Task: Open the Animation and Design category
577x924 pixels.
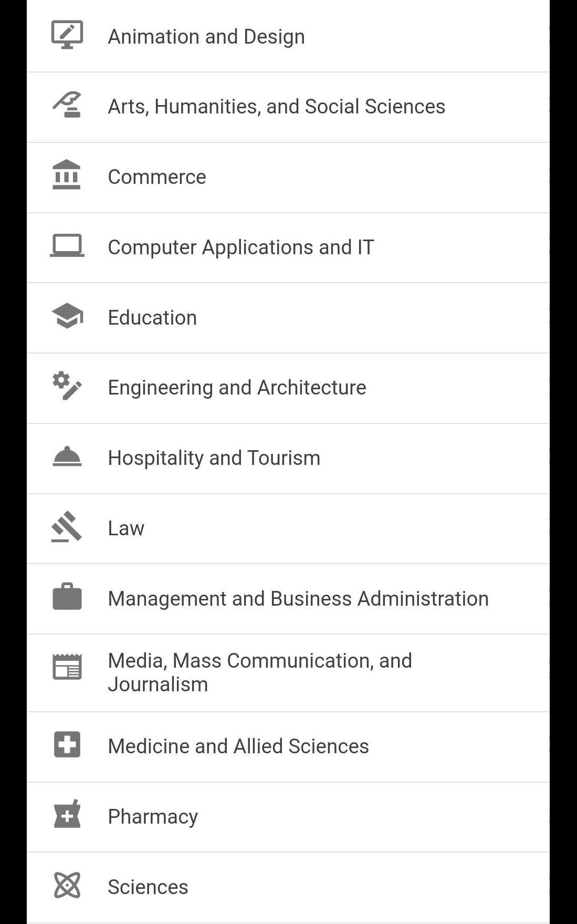Action: 206,37
